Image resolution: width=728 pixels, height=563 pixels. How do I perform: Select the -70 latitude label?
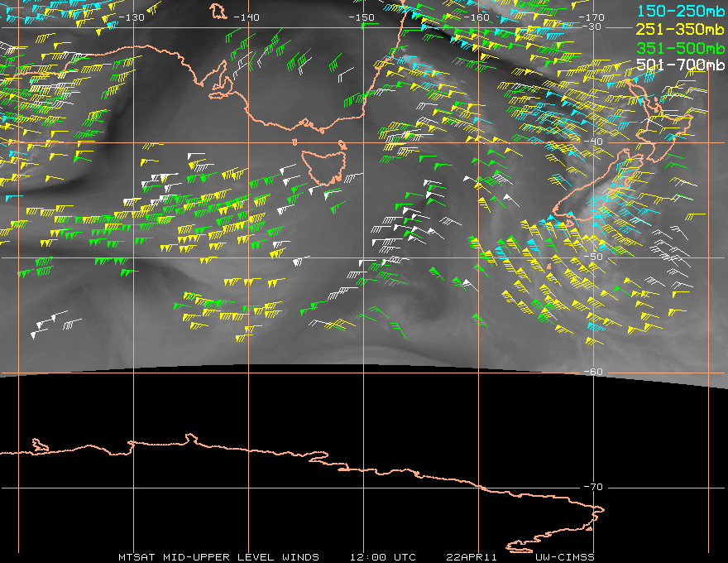(x=593, y=487)
